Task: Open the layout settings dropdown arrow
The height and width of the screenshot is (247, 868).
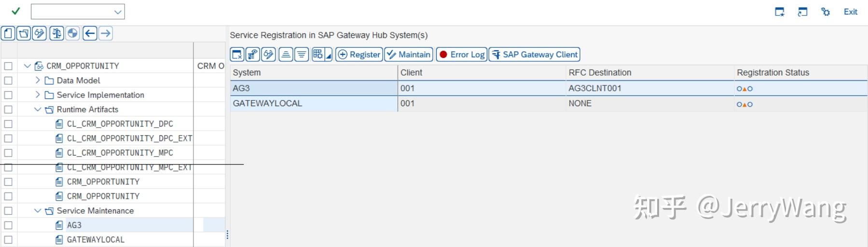Action: click(x=329, y=56)
